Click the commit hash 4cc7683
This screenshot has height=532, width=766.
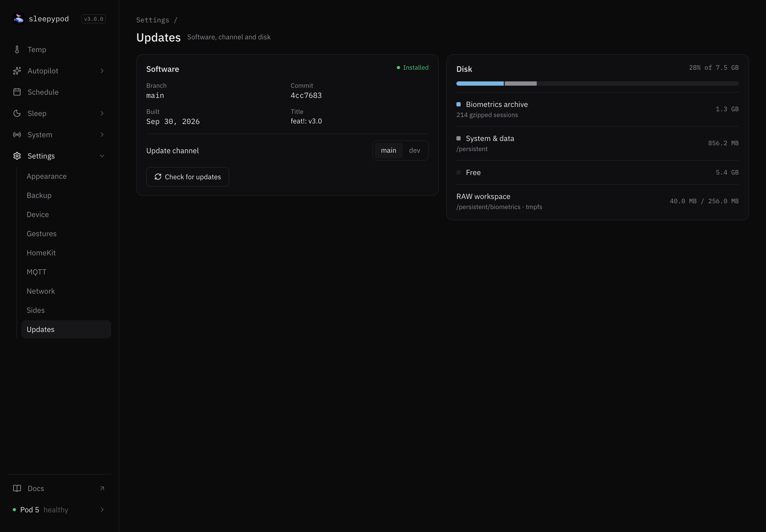[306, 96]
